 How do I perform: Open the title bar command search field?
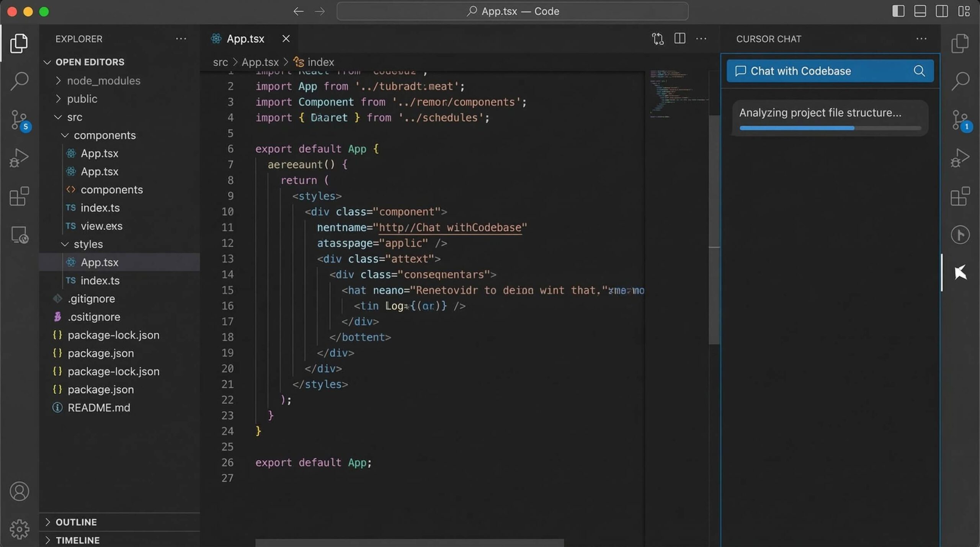(x=512, y=11)
